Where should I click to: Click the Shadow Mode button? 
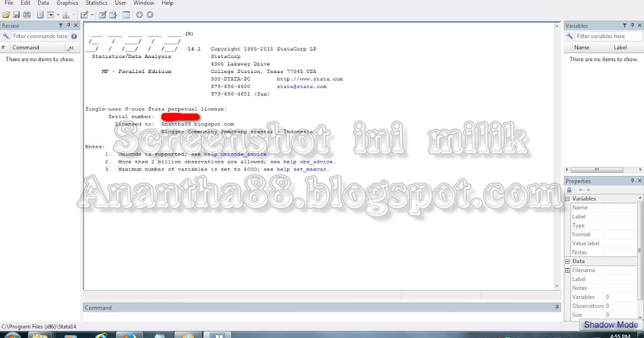611,325
